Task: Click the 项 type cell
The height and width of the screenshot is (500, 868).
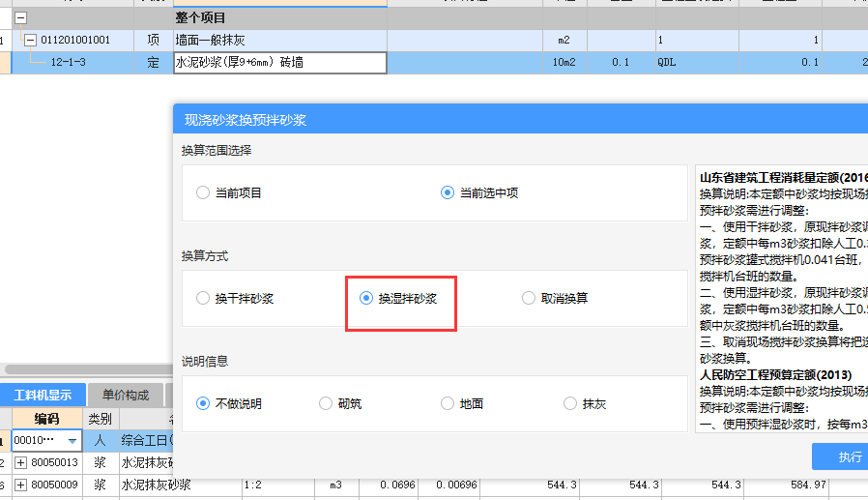Action: pos(154,40)
